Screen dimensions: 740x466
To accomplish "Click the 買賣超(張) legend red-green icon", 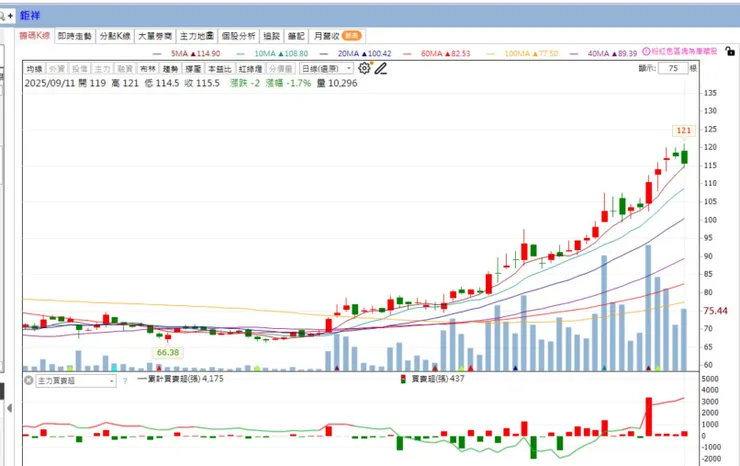I will (x=404, y=379).
